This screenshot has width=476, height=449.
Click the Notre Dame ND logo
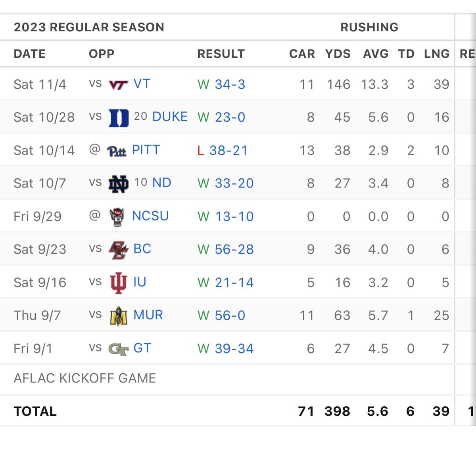coord(119,183)
